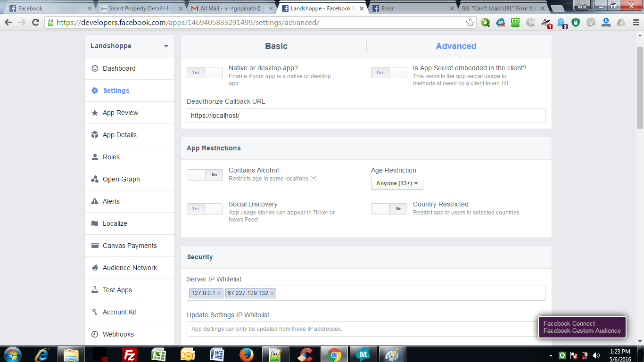The image size is (644, 362).
Task: Click the Open Graph icon
Action: (x=94, y=179)
